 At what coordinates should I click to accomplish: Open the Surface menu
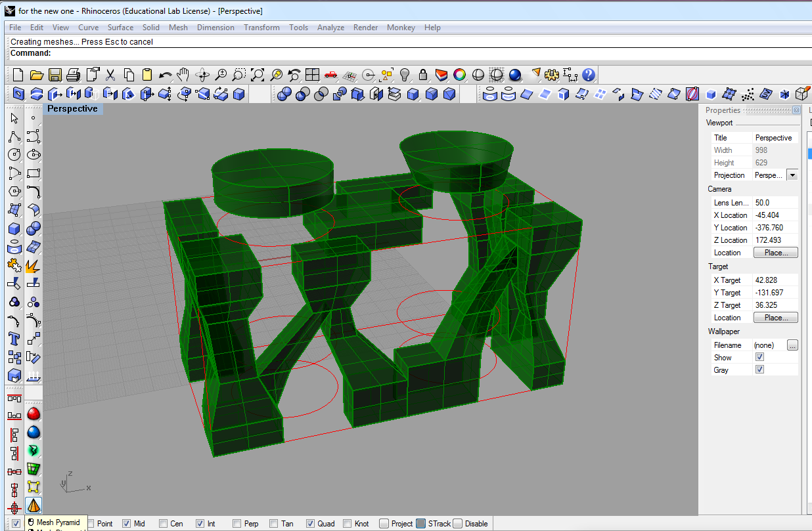[120, 28]
